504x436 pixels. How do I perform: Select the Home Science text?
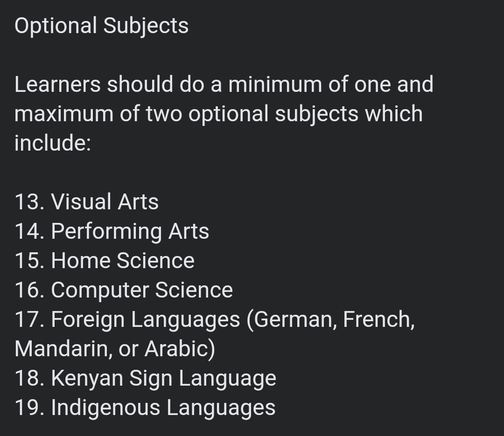coord(122,261)
